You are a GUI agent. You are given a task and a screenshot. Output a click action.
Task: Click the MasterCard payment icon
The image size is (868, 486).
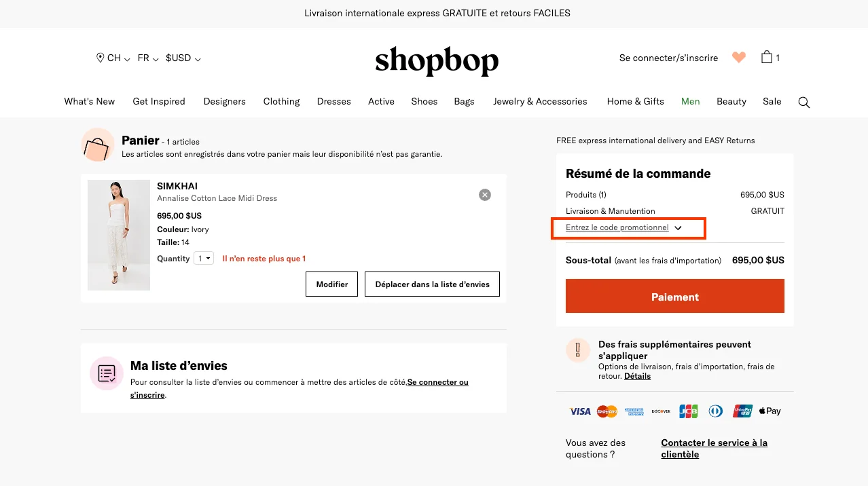click(607, 411)
